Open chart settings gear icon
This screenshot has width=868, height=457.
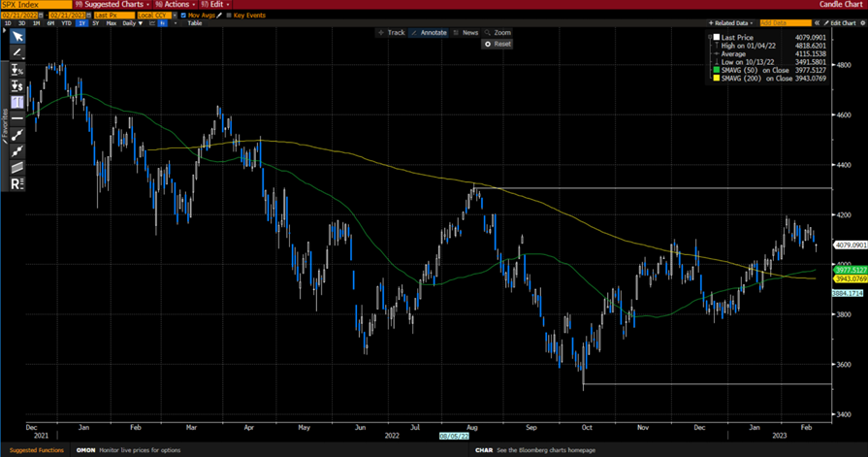[862, 23]
